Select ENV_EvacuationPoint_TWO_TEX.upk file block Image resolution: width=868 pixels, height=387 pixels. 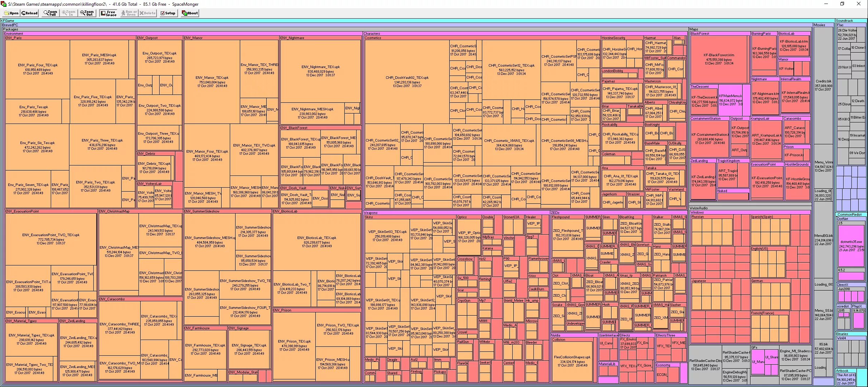point(50,239)
